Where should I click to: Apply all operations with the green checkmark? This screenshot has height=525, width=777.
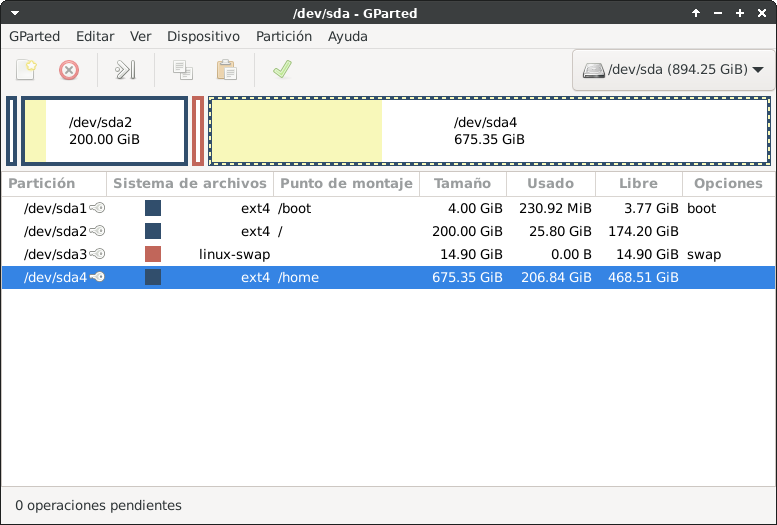pyautogui.click(x=282, y=70)
